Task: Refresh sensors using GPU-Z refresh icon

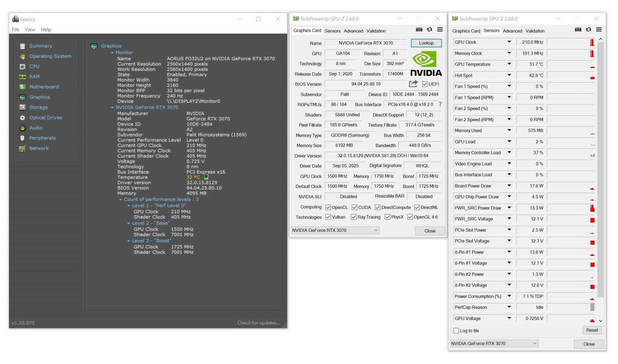Action: [x=588, y=30]
